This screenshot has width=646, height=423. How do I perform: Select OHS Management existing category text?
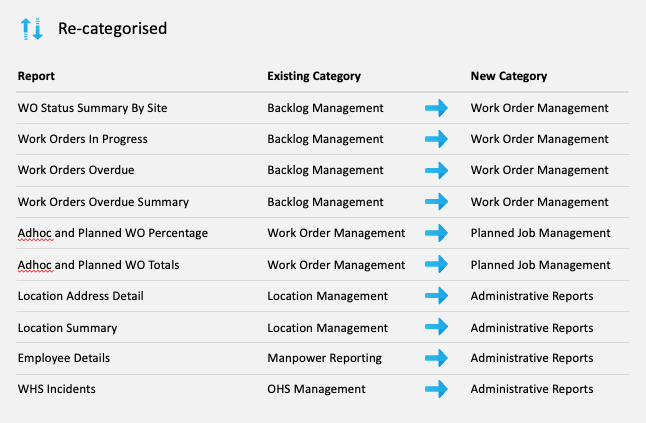316,389
